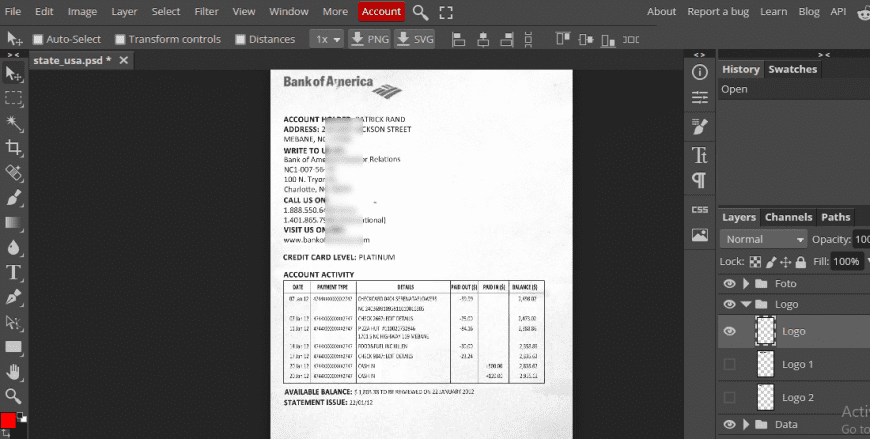Select the Rectangle shape tool
This screenshot has height=439, width=870.
pyautogui.click(x=13, y=347)
